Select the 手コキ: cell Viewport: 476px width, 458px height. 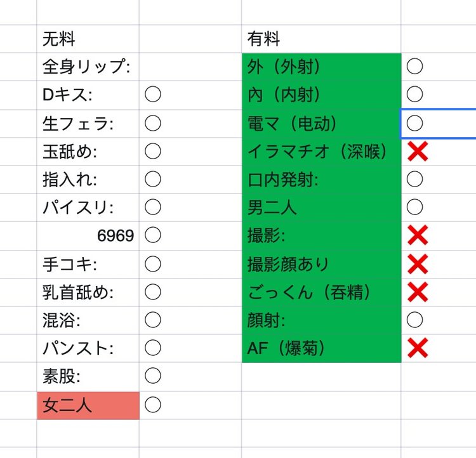tap(88, 263)
